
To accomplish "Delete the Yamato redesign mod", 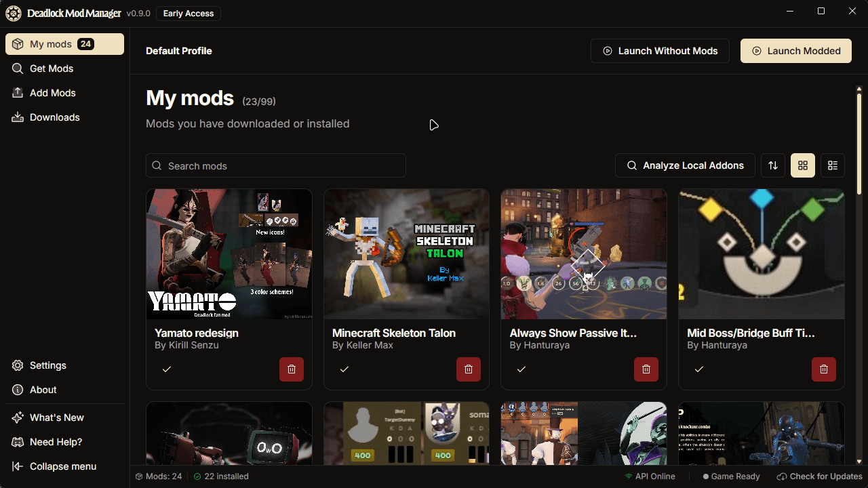I will coord(291,369).
